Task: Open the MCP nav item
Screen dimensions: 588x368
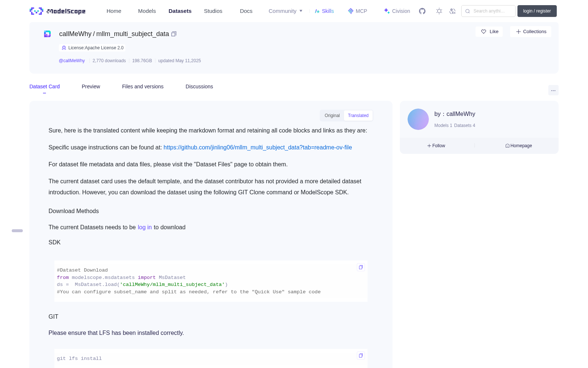Action: tap(358, 11)
